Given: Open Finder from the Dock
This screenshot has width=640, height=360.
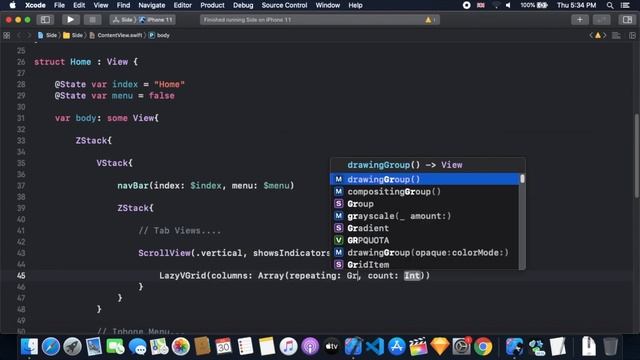Looking at the screenshot, I should 29,347.
